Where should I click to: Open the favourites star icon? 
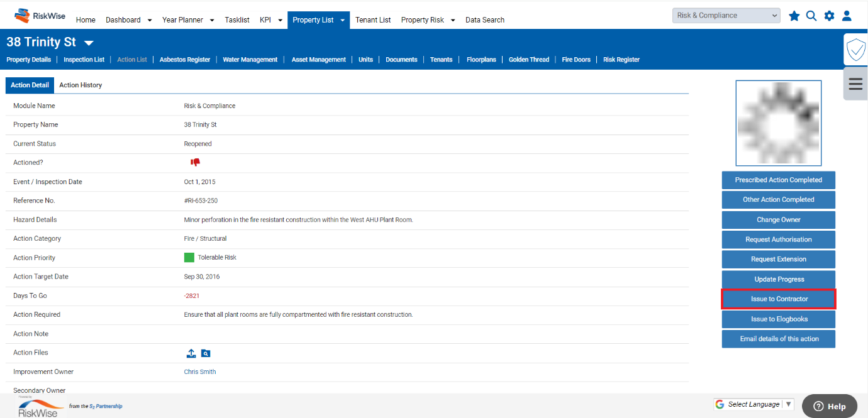[x=794, y=16]
